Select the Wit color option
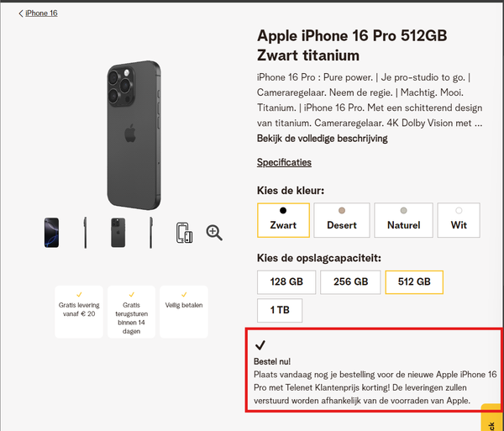The width and height of the screenshot is (504, 431). 459,219
